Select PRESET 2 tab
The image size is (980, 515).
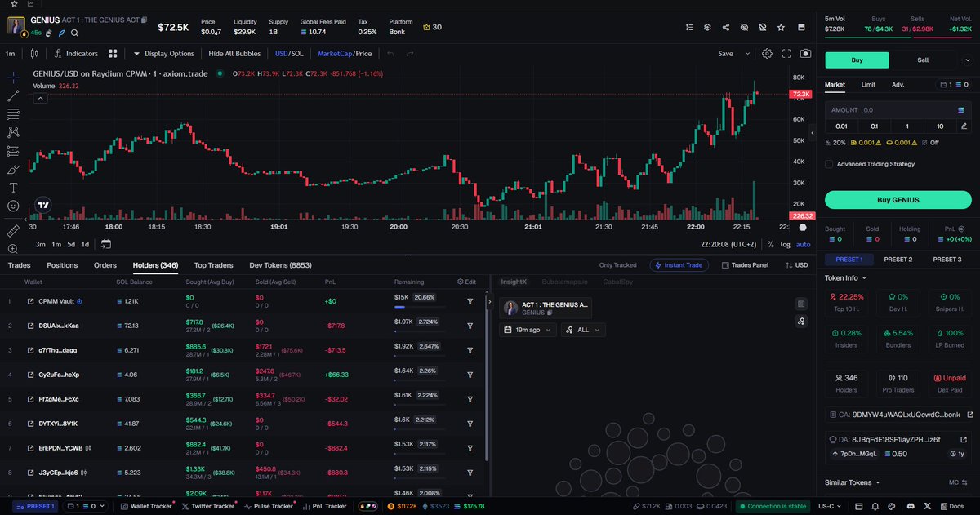tap(898, 260)
